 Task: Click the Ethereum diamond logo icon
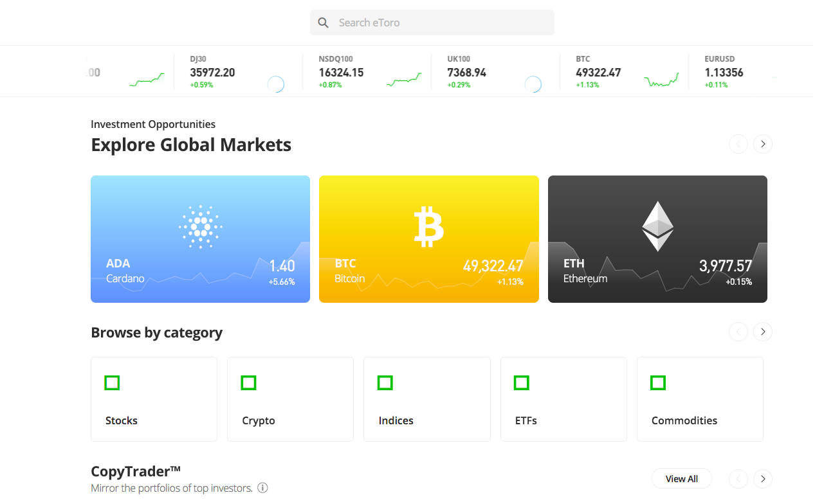coord(657,226)
